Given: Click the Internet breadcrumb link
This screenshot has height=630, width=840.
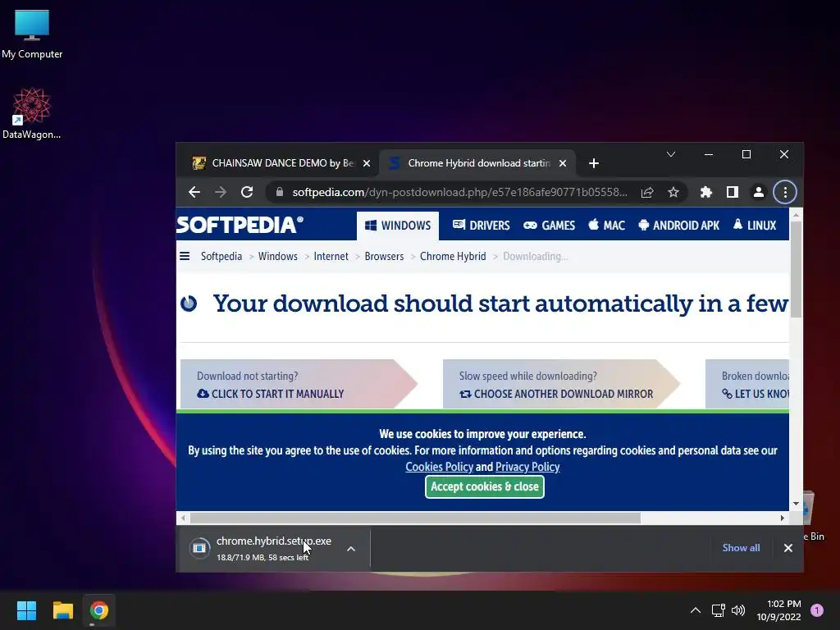Looking at the screenshot, I should point(331,257).
